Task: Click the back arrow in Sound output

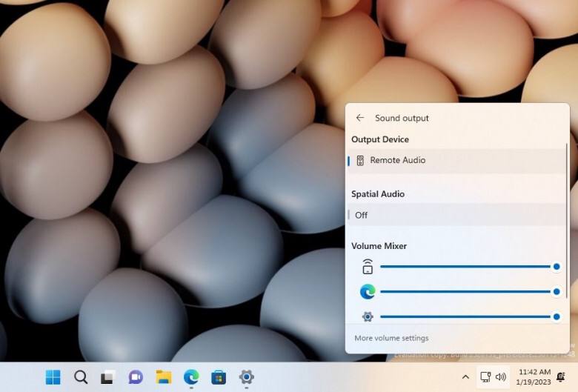Action: coord(360,118)
